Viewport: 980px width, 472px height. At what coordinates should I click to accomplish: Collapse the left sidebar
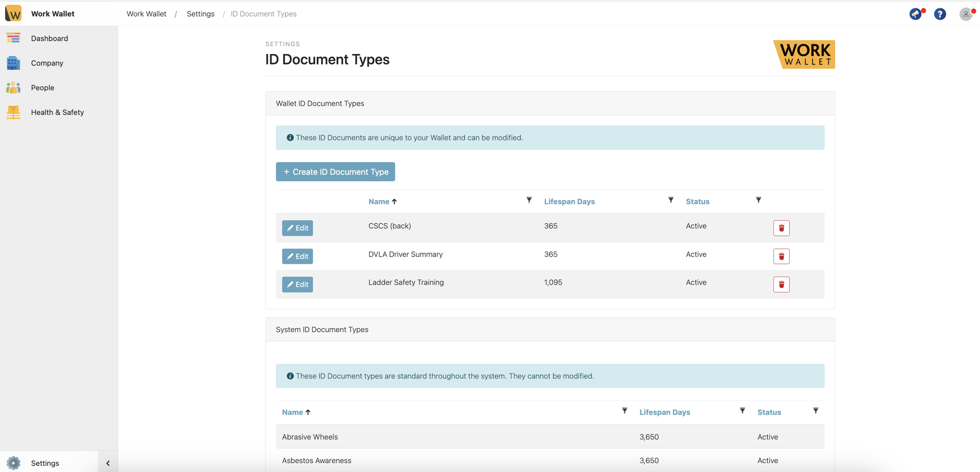pyautogui.click(x=108, y=463)
